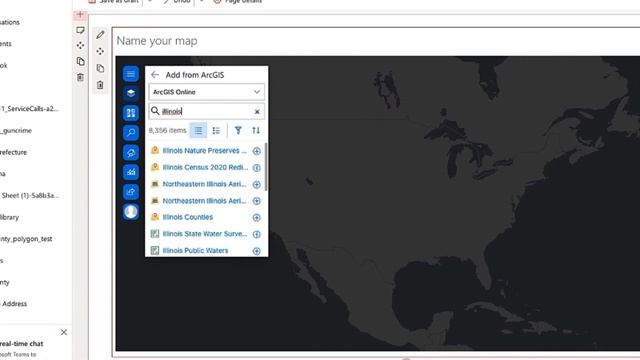Select the 1_ServiceCalls-a2... item in left list
This screenshot has height=360, width=640.
pos(29,109)
